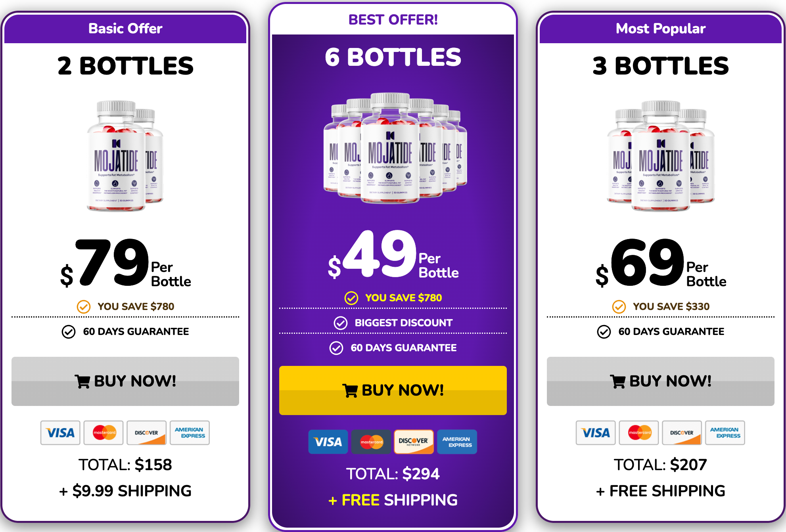Click the Visa card icon under Basic Offer

pos(60,433)
